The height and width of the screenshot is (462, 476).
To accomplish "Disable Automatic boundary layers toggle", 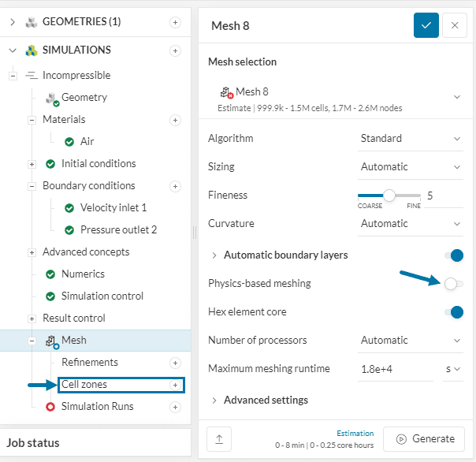I will [x=453, y=255].
